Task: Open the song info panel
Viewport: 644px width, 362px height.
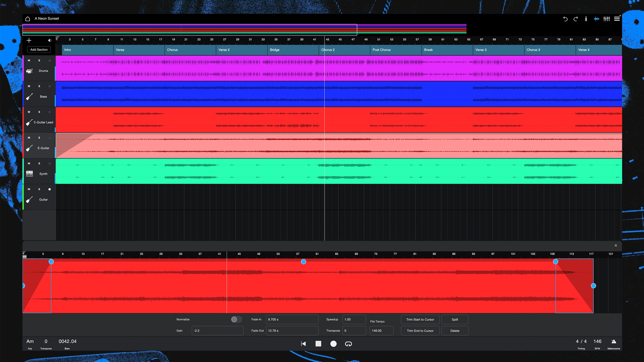Action: coord(586,19)
